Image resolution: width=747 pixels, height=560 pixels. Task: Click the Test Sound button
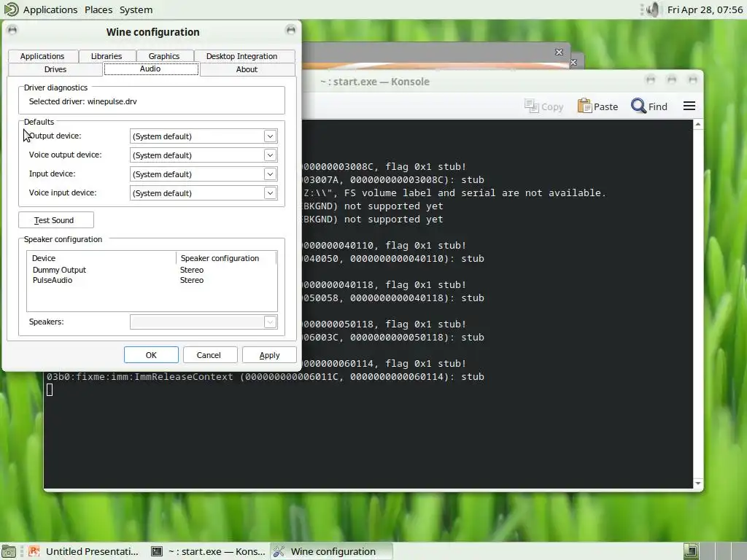tap(55, 220)
